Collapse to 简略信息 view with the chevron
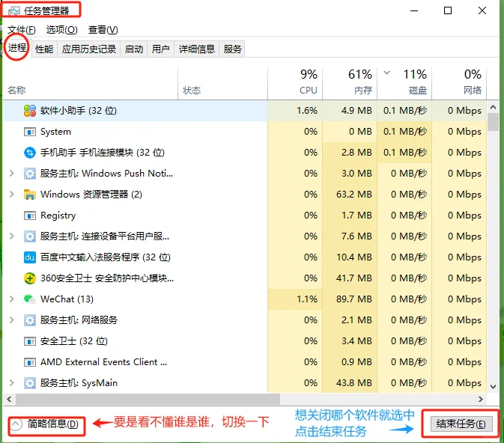504x443 pixels. [x=16, y=424]
